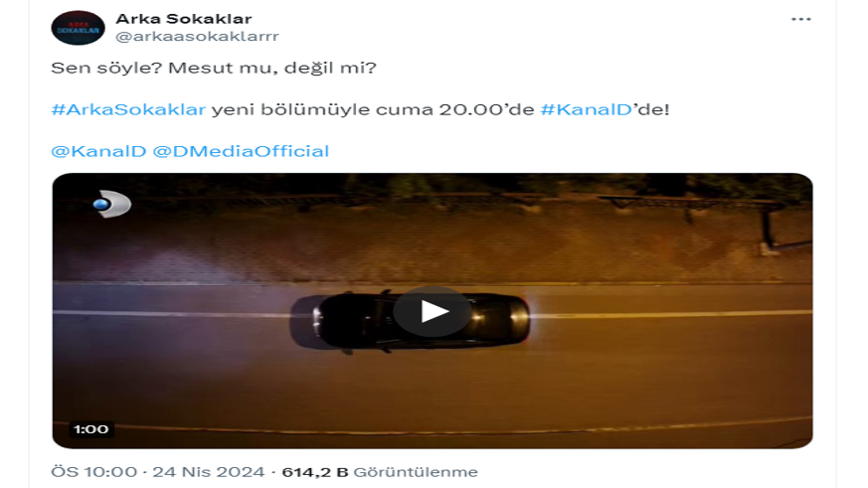Click the @arkaasokaklarrr handle
The width and height of the screenshot is (868, 488).
(197, 37)
